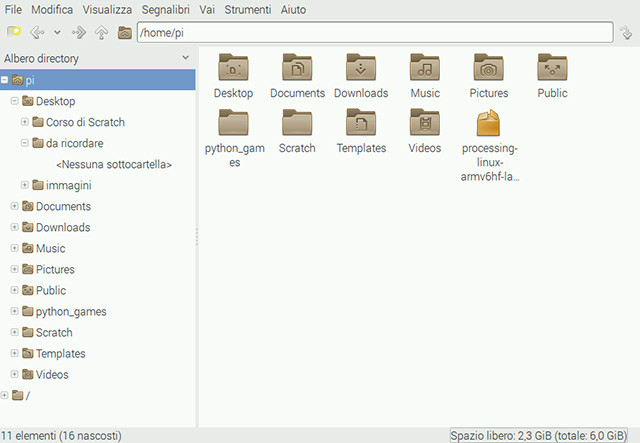The height and width of the screenshot is (443, 640).
Task: Click the home folder toolbar icon
Action: [124, 32]
